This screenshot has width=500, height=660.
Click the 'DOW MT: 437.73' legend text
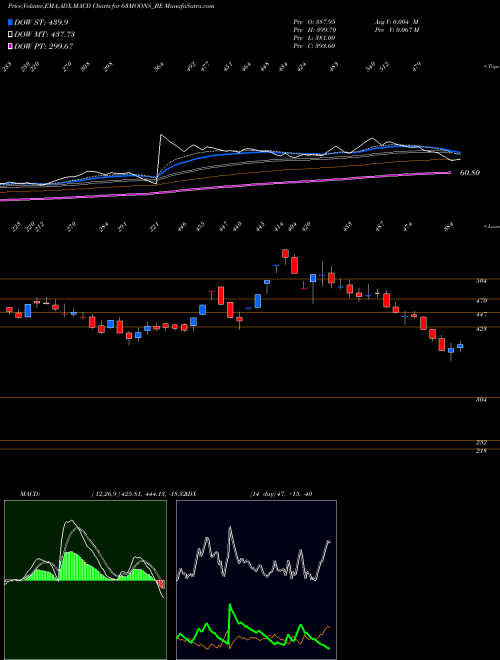pyautogui.click(x=45, y=34)
